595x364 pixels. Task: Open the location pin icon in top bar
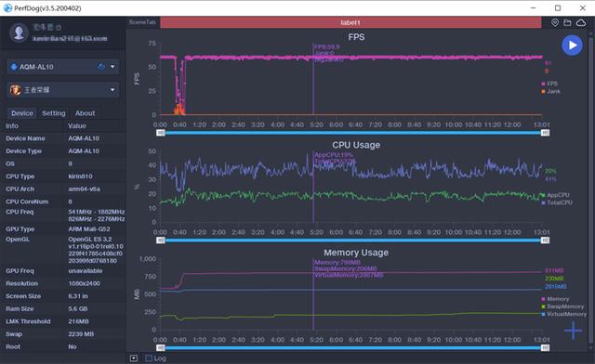555,22
